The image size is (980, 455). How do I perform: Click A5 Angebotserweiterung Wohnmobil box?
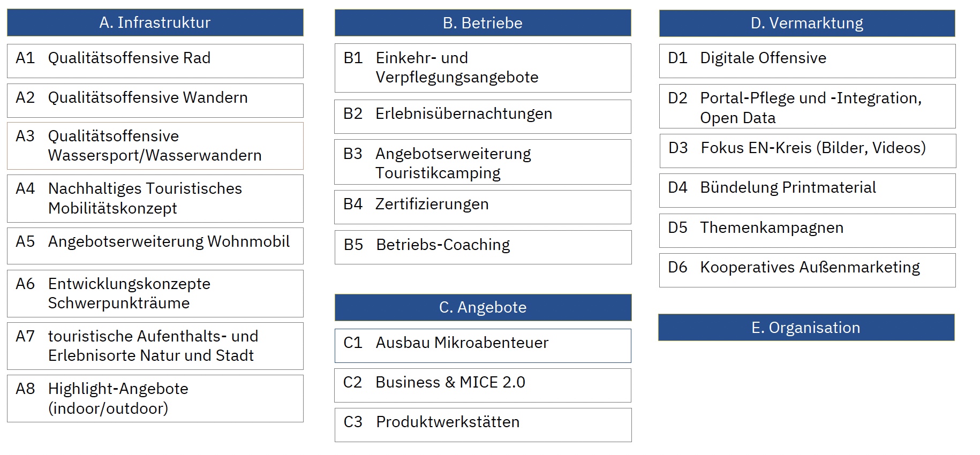click(155, 246)
